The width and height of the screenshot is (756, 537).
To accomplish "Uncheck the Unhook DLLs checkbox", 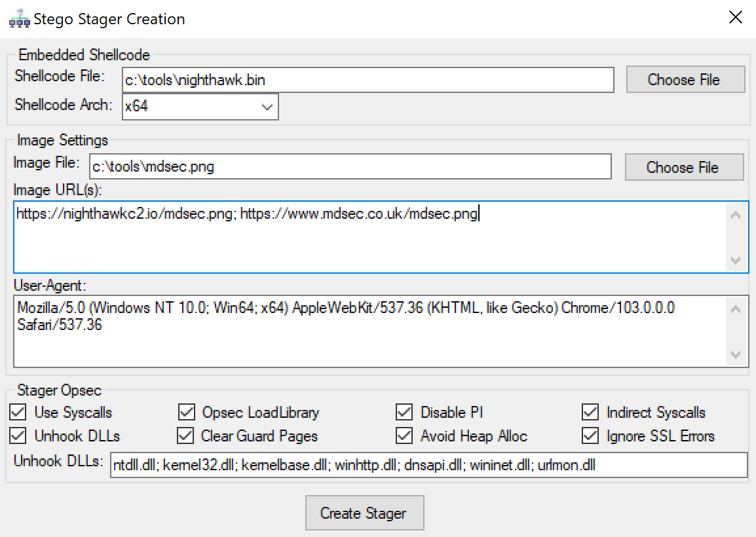I will coord(18,436).
